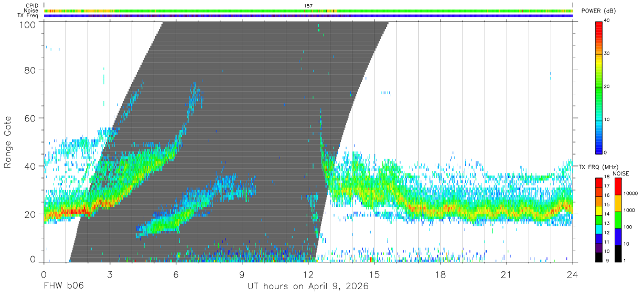Click the black bottom swatch of noise legend

618,254
